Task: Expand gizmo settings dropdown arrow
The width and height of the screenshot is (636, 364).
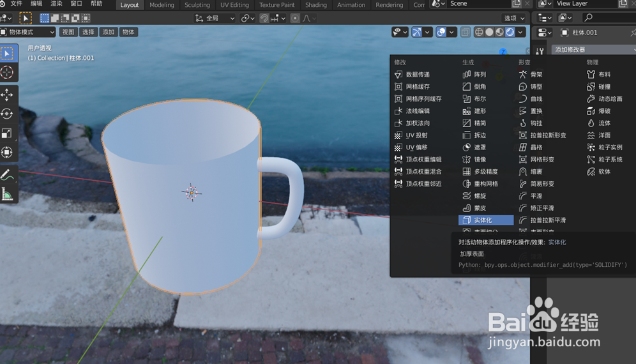Action: (427, 32)
